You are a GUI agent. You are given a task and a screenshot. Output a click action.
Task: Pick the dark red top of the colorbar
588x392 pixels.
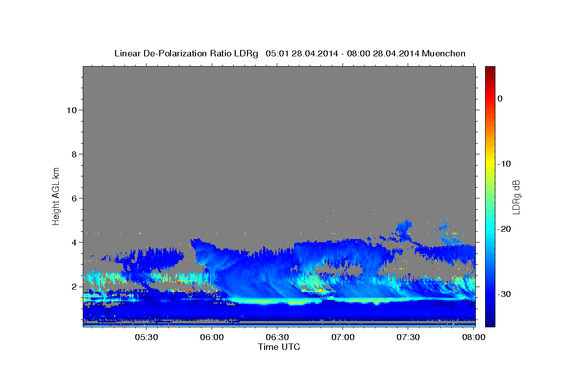coord(490,70)
